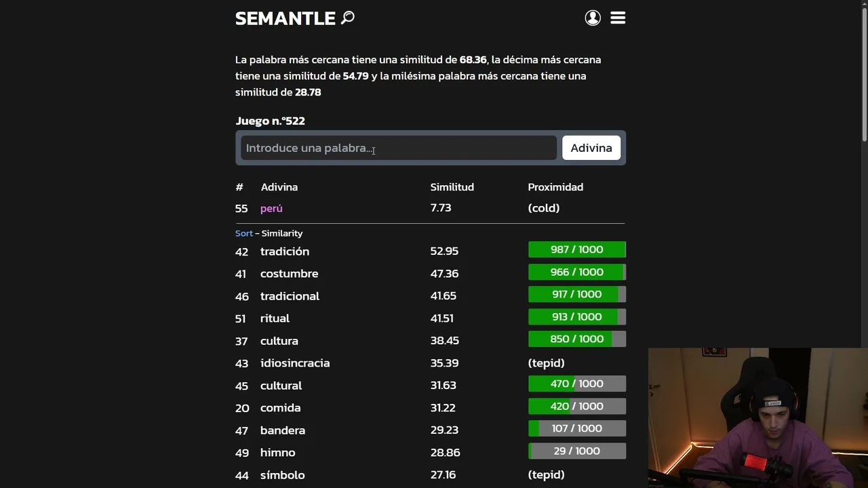Click the word 'tradición' in the list

point(285,251)
